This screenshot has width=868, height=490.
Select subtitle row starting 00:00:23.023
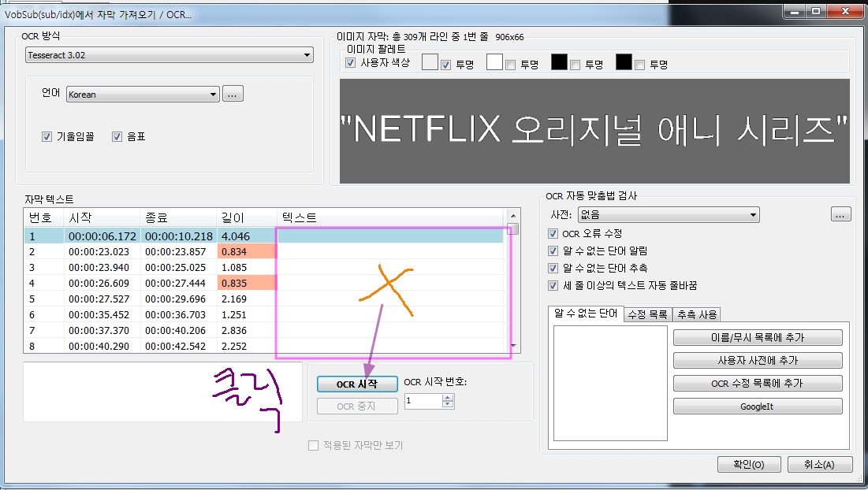click(x=264, y=251)
